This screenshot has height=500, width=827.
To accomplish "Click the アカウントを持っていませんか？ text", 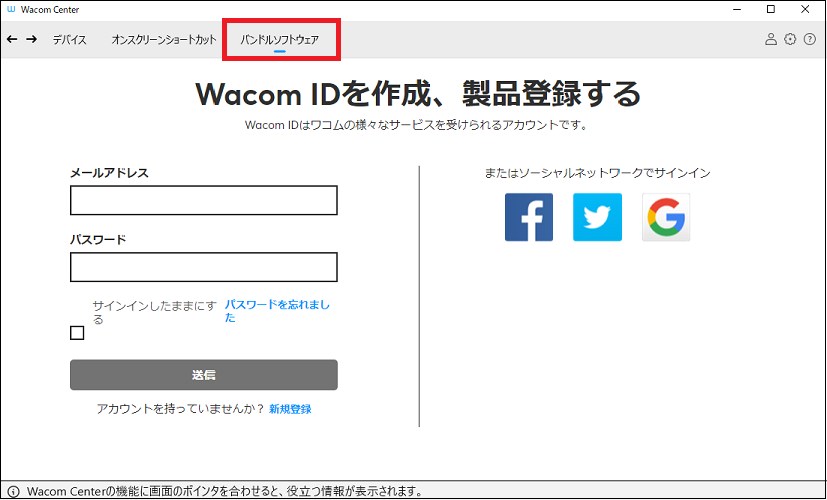I will [180, 409].
